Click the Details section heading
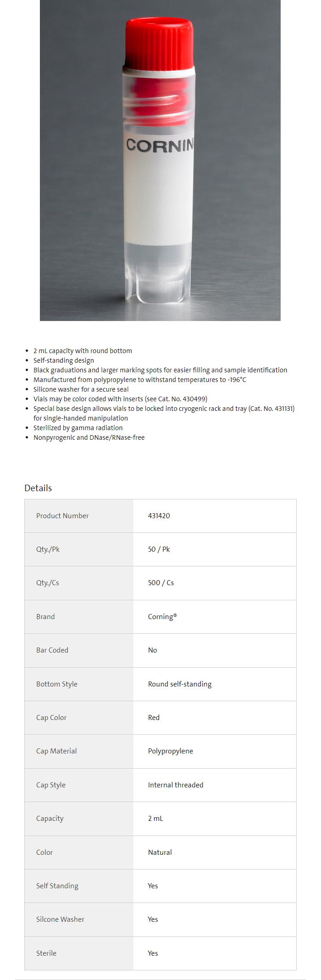Viewport: 321px width, 980px height. pyautogui.click(x=38, y=488)
